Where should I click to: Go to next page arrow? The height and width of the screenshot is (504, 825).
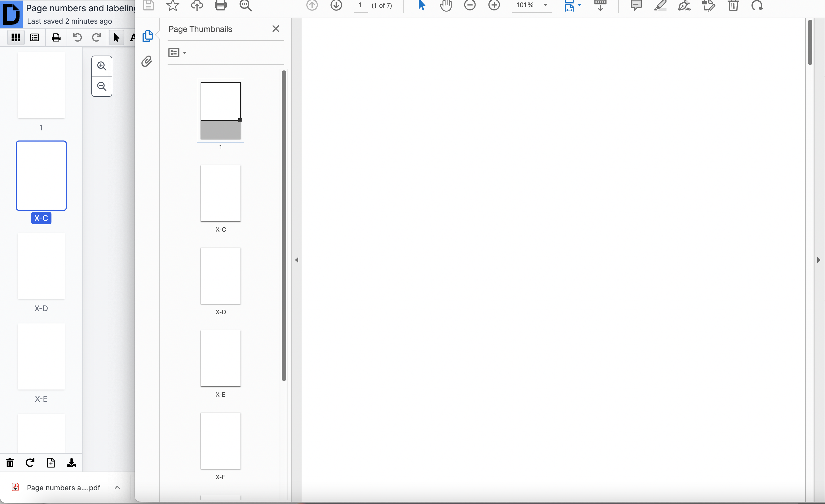click(336, 5)
